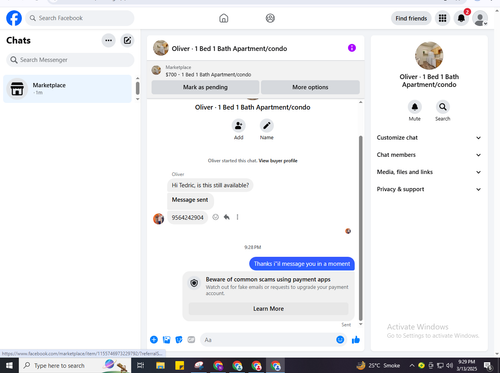Open the 25°C Smoke weather widget
This screenshot has height=373, width=500.
click(378, 366)
